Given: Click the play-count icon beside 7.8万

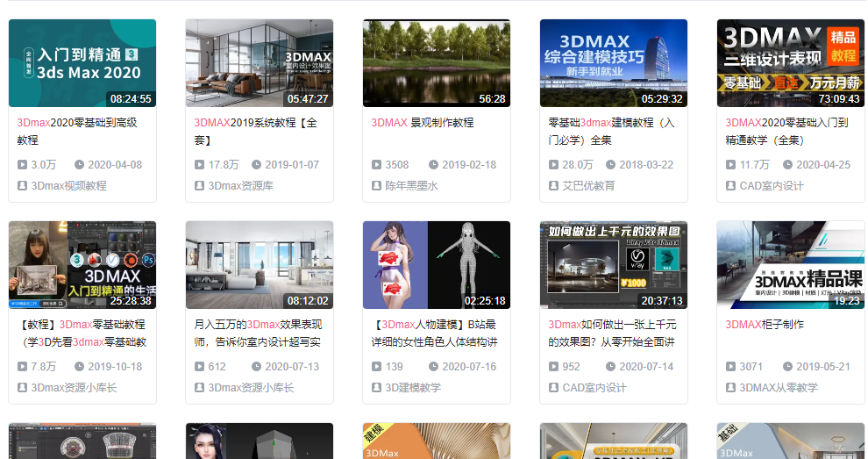Looking at the screenshot, I should pos(22,367).
